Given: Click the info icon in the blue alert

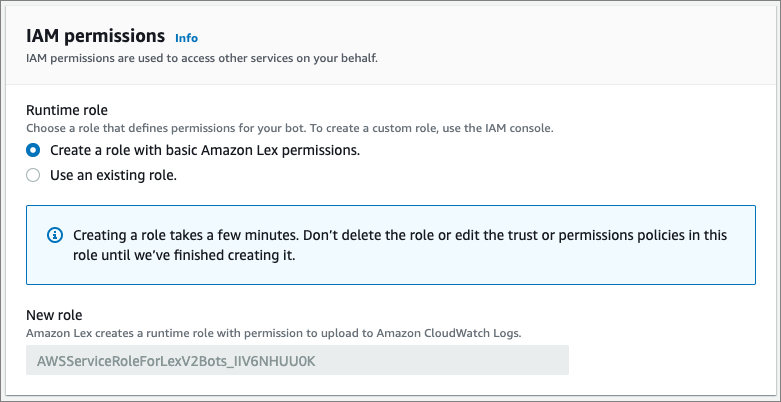Looking at the screenshot, I should pyautogui.click(x=55, y=235).
